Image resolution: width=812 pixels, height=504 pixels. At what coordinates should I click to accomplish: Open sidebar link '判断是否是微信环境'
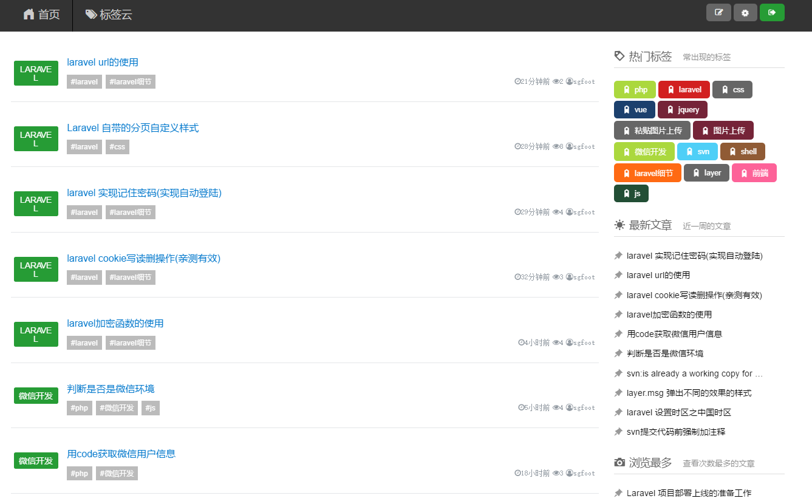tap(665, 353)
